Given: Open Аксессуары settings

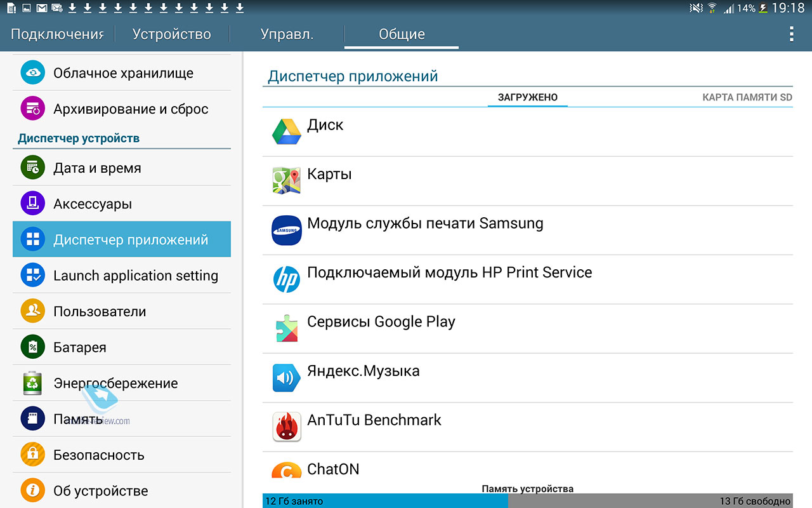Looking at the screenshot, I should pos(122,204).
